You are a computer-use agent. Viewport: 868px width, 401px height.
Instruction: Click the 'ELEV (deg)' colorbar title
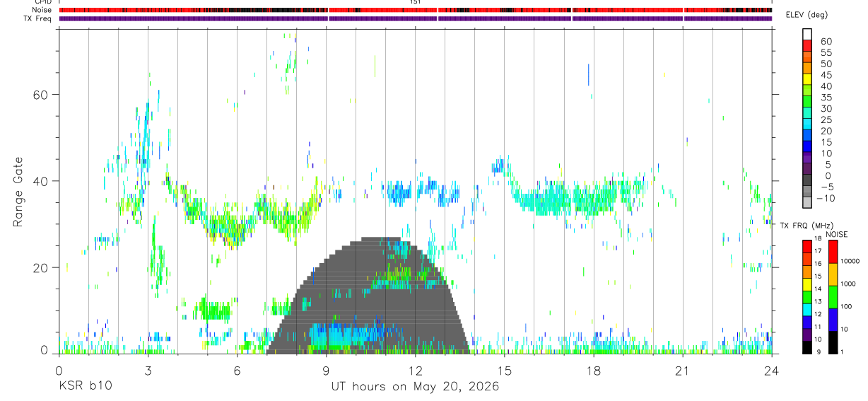(809, 15)
